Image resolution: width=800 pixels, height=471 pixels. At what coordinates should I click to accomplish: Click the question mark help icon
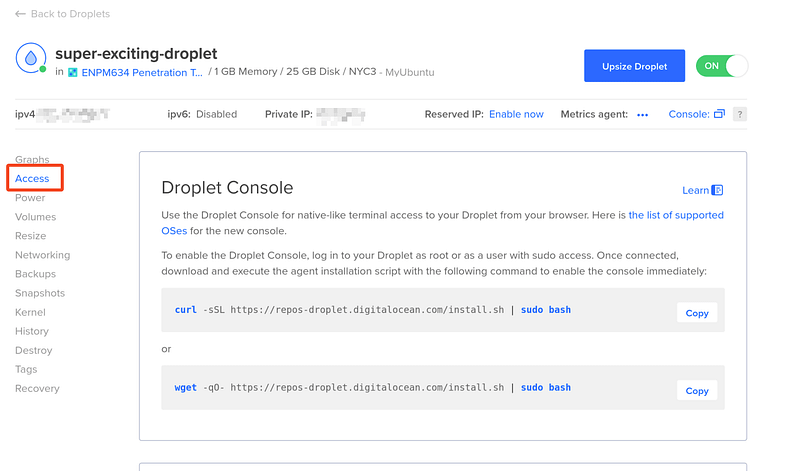(x=739, y=114)
